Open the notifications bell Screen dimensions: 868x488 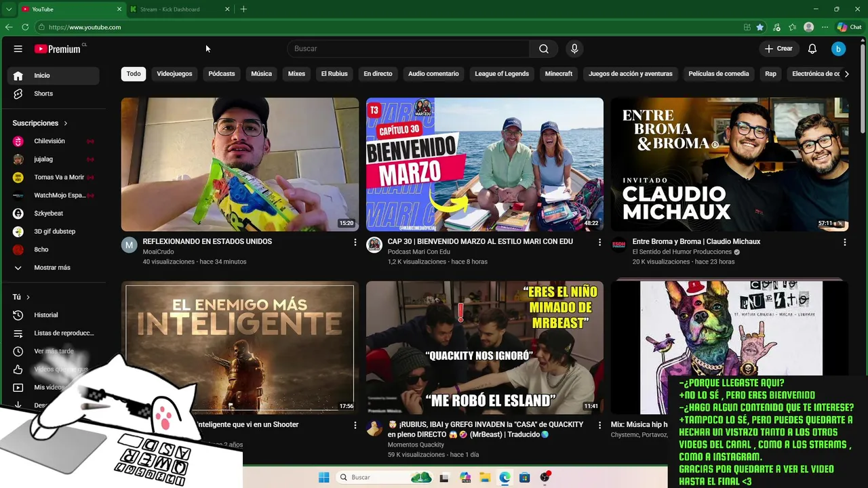click(x=812, y=49)
